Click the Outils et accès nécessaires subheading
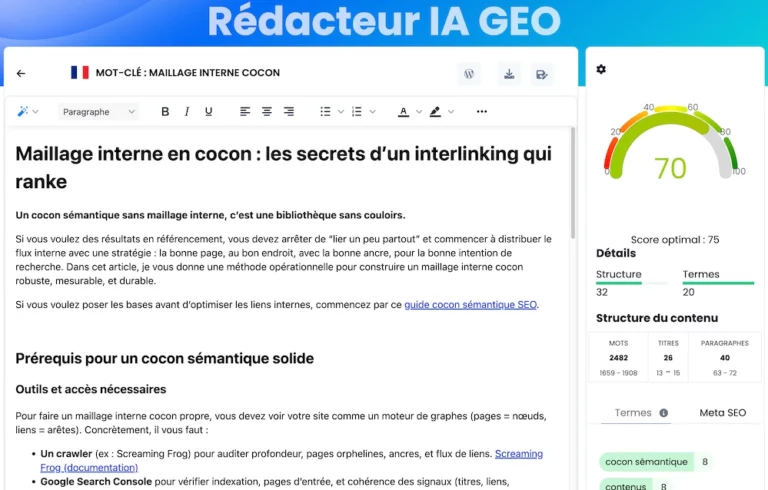 click(91, 389)
